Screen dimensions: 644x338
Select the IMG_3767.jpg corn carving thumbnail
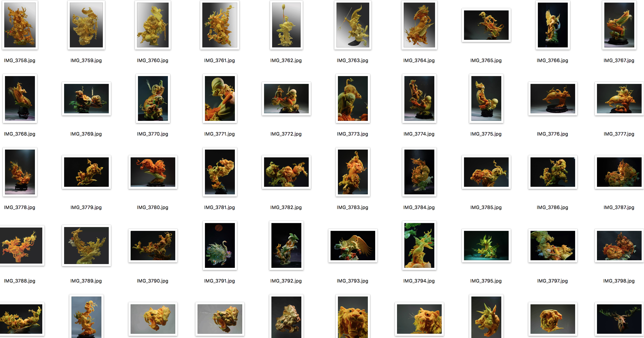click(x=619, y=25)
